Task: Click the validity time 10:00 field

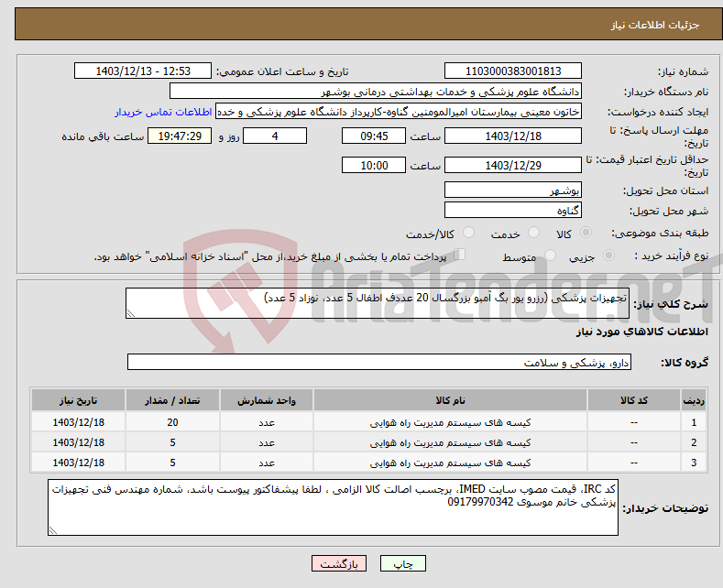Action: coord(374,165)
